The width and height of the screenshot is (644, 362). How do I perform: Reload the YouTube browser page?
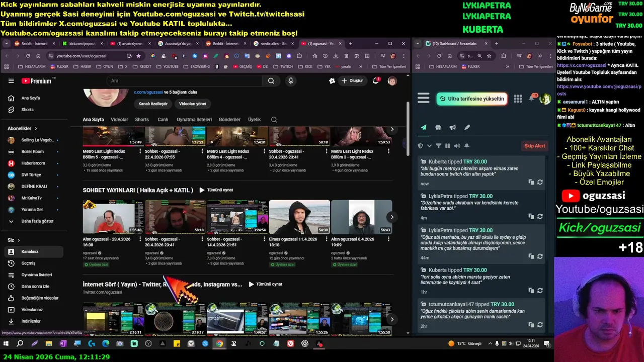pos(28,56)
